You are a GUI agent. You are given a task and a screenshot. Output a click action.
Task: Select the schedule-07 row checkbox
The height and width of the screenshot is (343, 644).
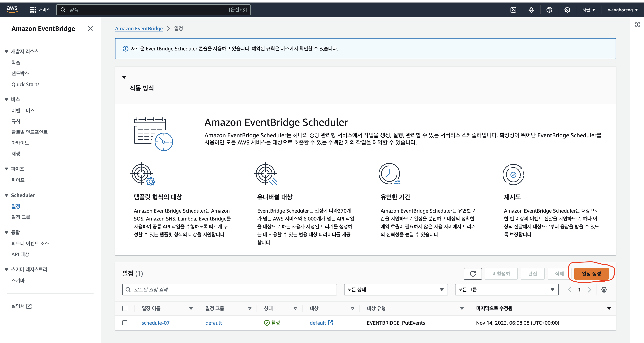[125, 323]
